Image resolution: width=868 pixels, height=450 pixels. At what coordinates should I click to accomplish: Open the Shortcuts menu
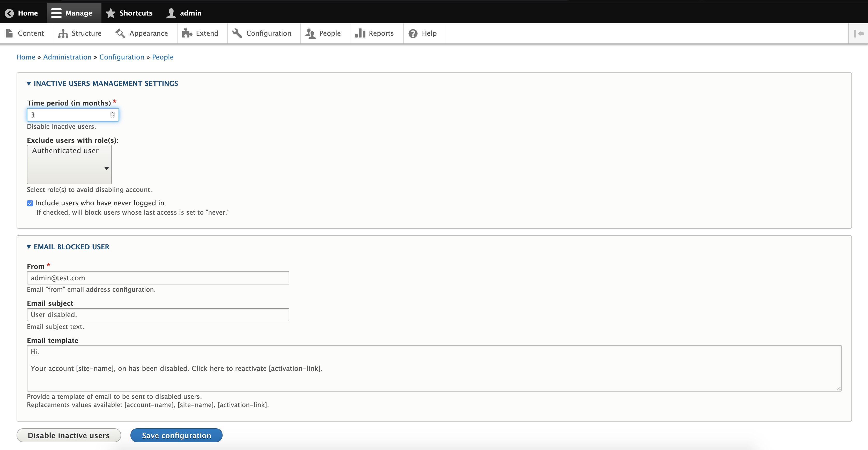pos(129,13)
